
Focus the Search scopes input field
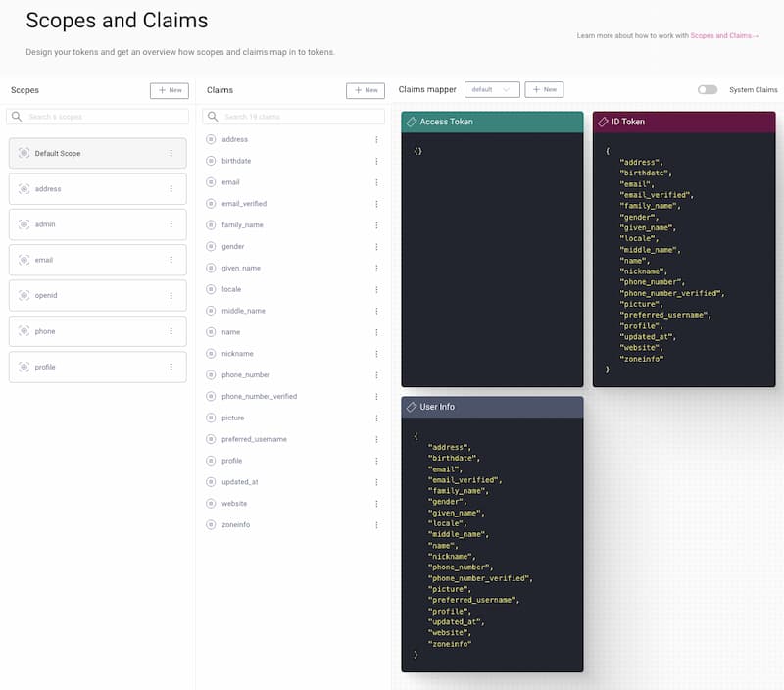pos(98,117)
